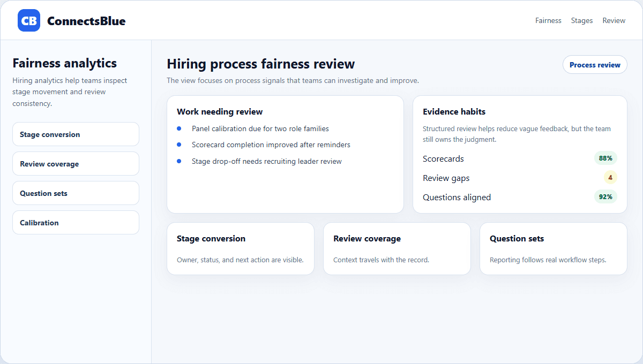Screen dimensions: 643x364
Task: Click Panel calibration due for two role families
Action: pos(260,129)
